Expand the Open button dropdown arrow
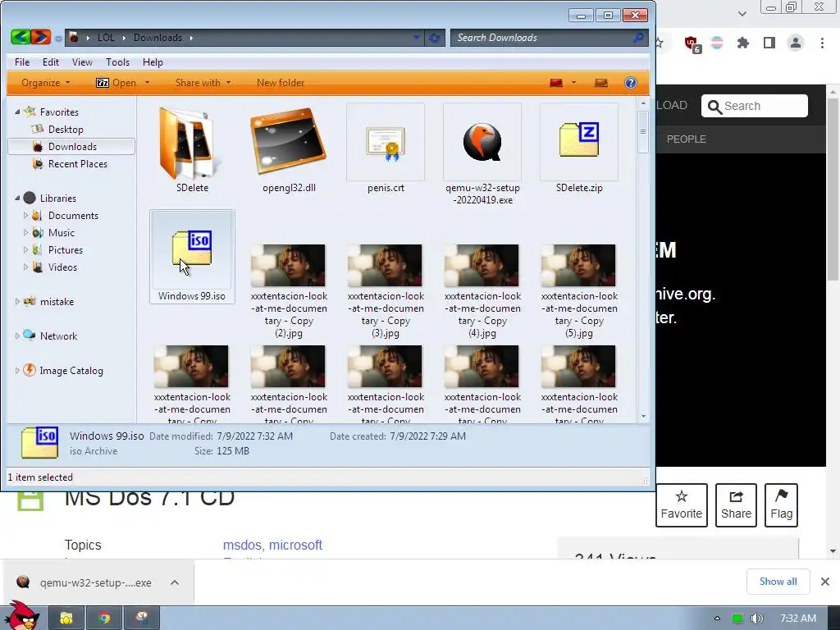 coord(148,83)
